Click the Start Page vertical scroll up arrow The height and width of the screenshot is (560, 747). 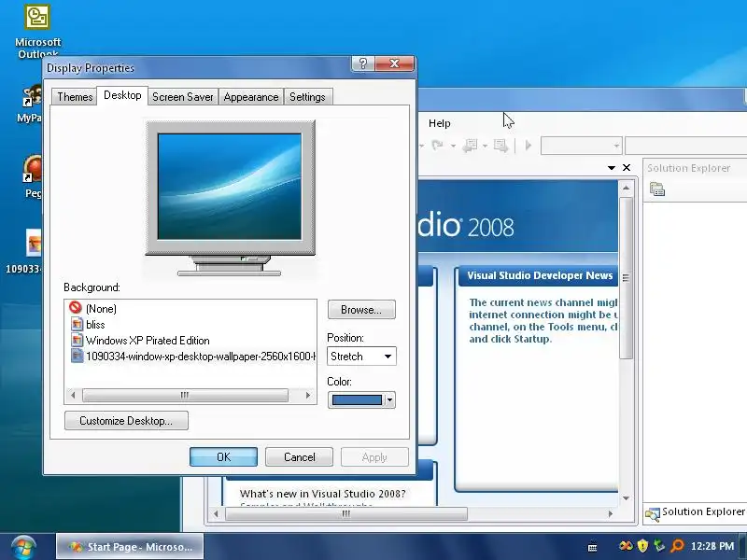627,189
